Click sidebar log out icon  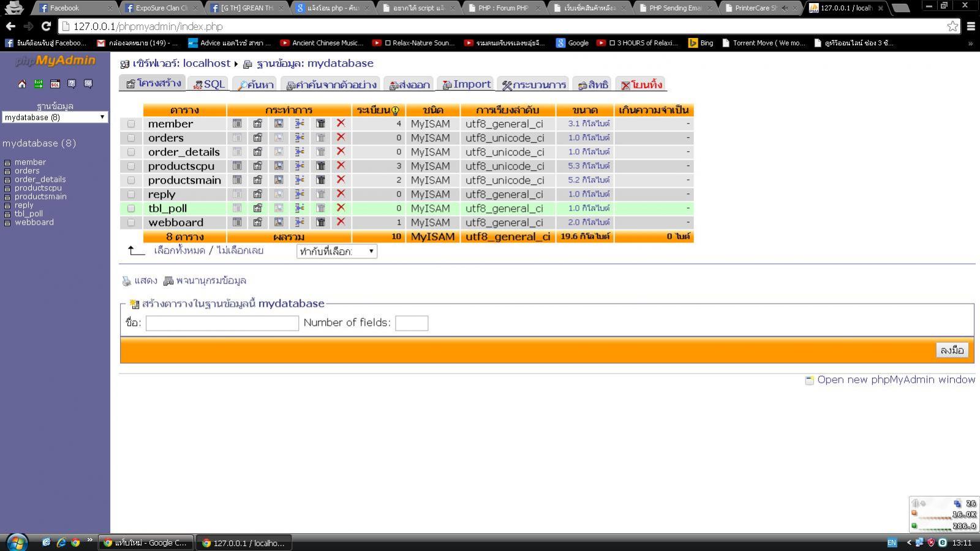pyautogui.click(x=39, y=84)
